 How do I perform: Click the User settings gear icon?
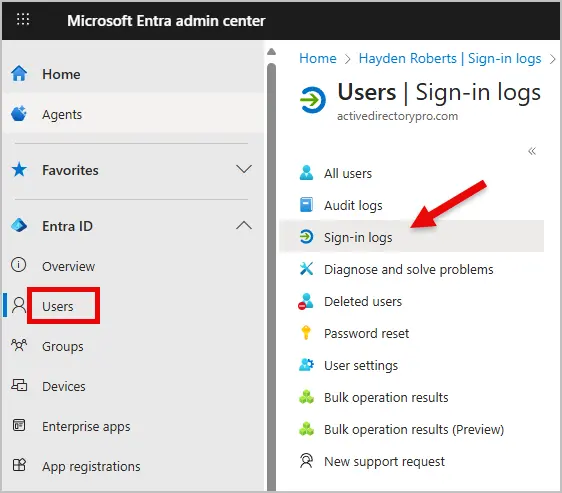(x=306, y=365)
